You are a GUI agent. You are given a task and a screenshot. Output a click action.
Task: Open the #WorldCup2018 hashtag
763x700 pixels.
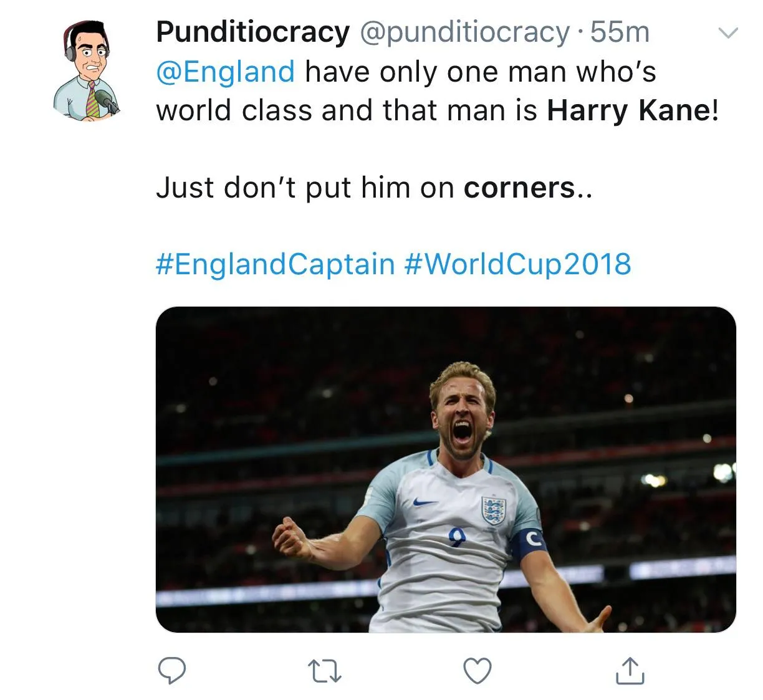click(517, 264)
